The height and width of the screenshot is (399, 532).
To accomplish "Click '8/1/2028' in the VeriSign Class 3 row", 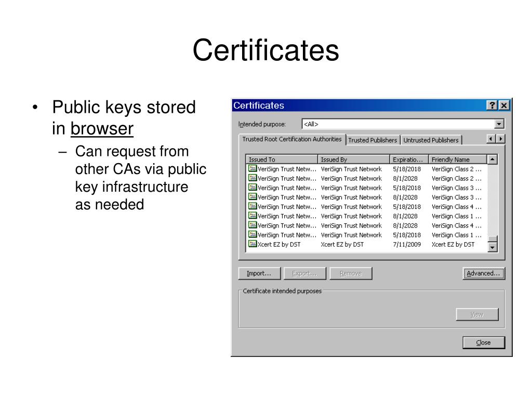I will pyautogui.click(x=405, y=197).
